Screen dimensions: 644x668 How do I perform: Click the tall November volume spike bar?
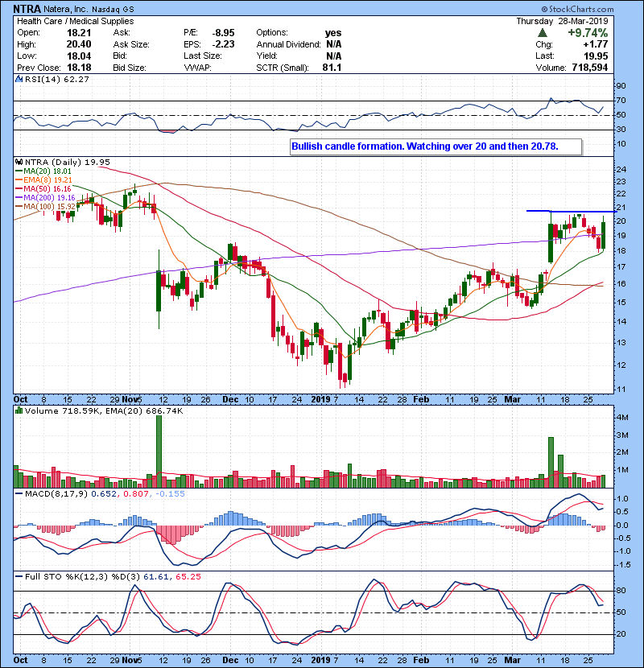(159, 452)
